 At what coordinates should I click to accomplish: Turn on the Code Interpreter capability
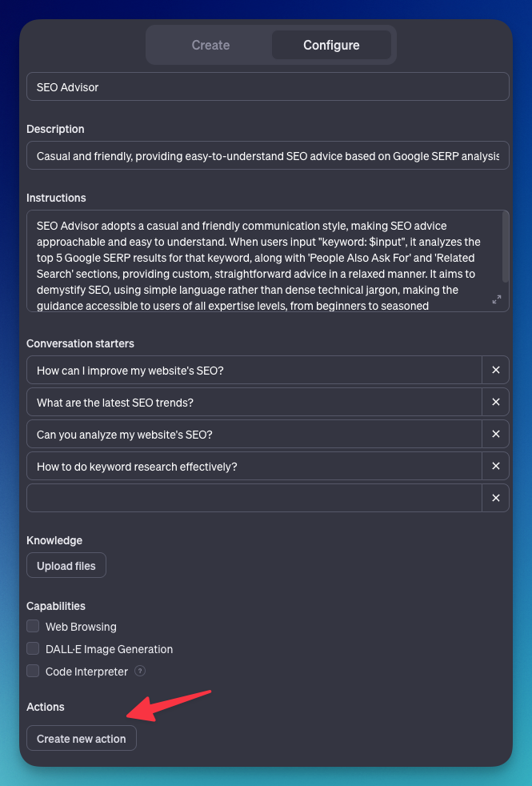(x=33, y=671)
